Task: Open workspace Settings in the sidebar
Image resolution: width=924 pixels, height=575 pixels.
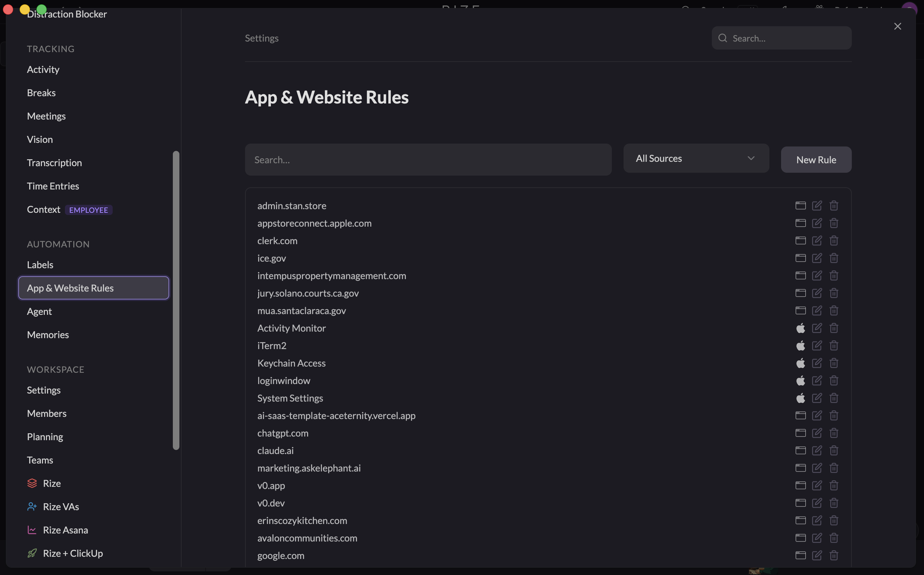Action: coord(43,391)
